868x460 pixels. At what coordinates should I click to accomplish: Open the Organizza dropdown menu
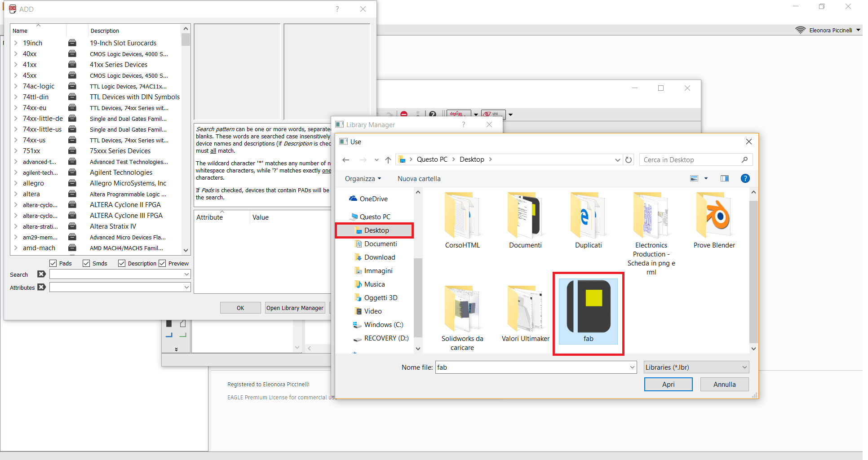point(363,178)
